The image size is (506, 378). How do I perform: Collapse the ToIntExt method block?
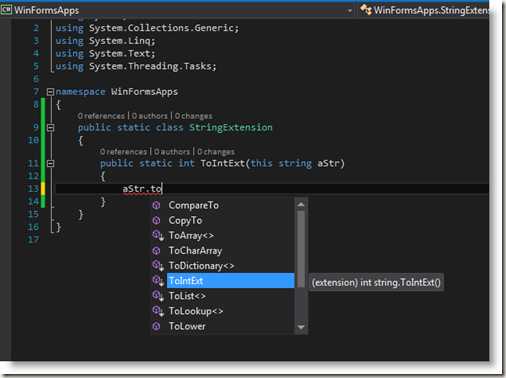[x=50, y=163]
